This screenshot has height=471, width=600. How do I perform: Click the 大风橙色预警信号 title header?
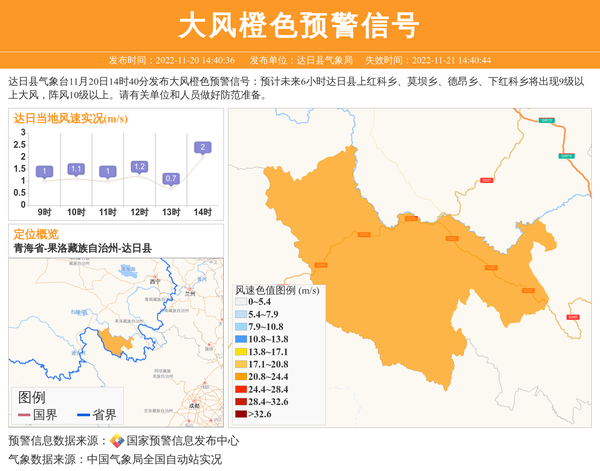point(299,25)
